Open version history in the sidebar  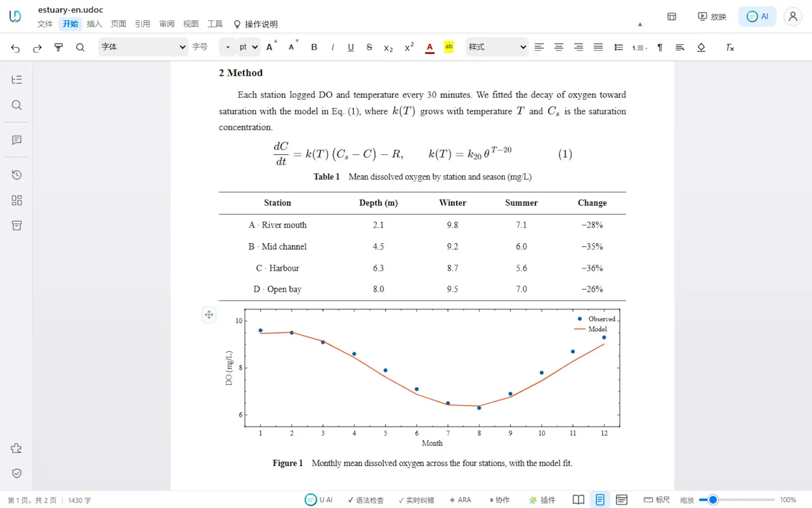pos(17,175)
